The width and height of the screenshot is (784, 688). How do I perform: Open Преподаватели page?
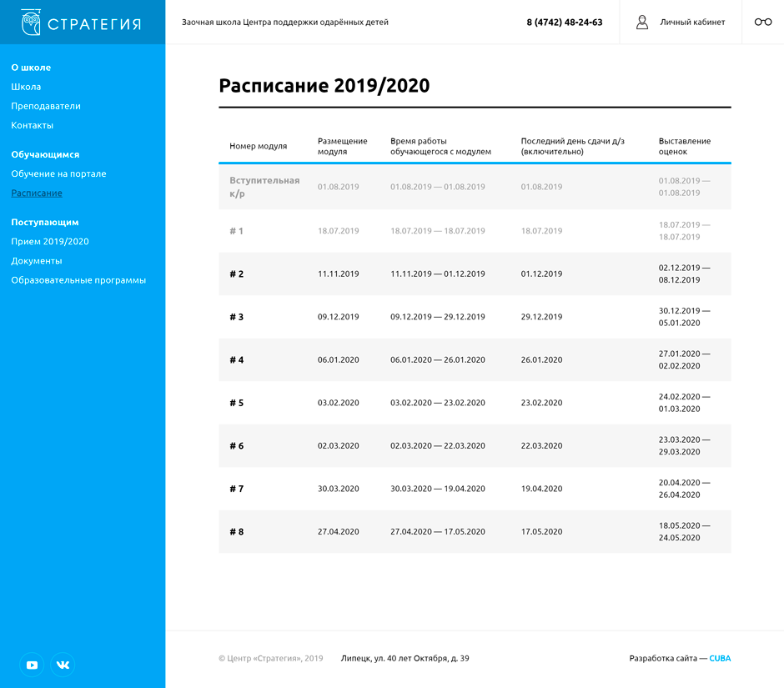[46, 106]
